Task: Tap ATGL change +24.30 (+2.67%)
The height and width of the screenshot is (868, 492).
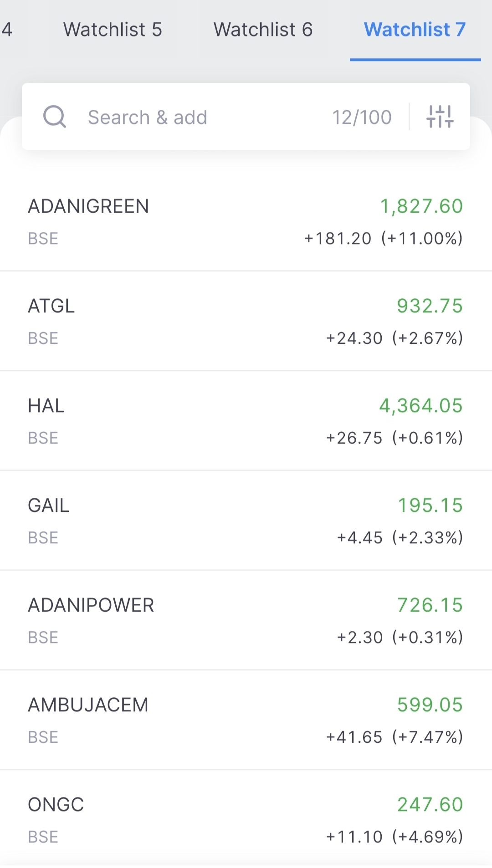Action: tap(394, 338)
